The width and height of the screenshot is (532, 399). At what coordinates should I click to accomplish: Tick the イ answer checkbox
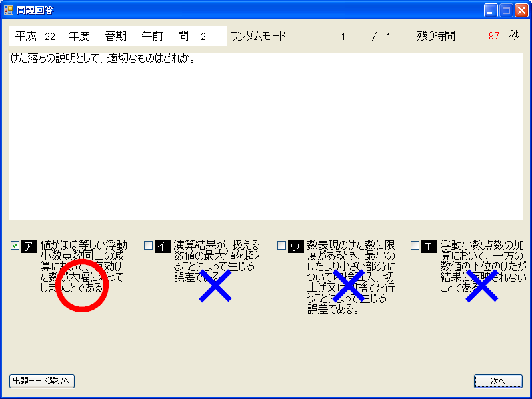coord(148,246)
